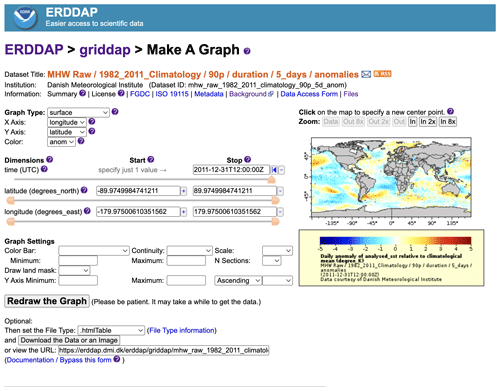Click longitude start plus button
500x391 pixels.
(x=183, y=212)
